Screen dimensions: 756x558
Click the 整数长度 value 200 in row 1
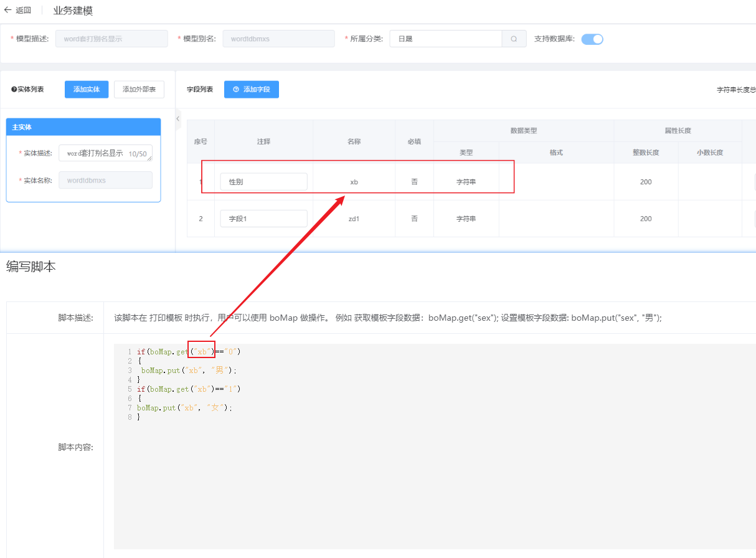(x=646, y=182)
